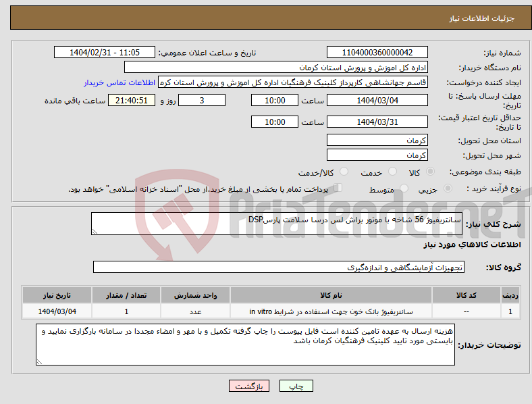The width and height of the screenshot is (532, 404).
Task: Click the remaining days field showing 3
Action: tap(202, 100)
